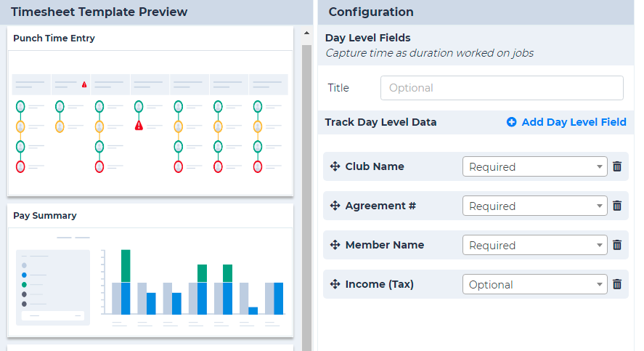Viewport: 644px width, 351px height.
Task: Open the Agreement # requirement dropdown
Action: pos(535,206)
